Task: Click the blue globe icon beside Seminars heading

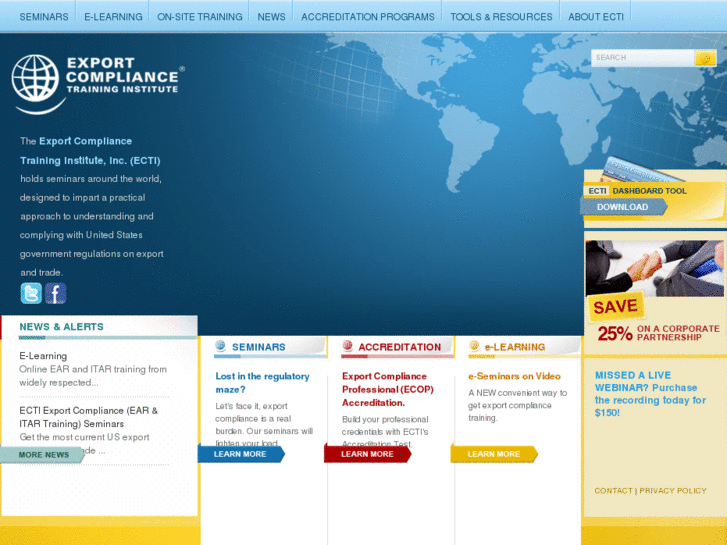Action: tap(220, 346)
